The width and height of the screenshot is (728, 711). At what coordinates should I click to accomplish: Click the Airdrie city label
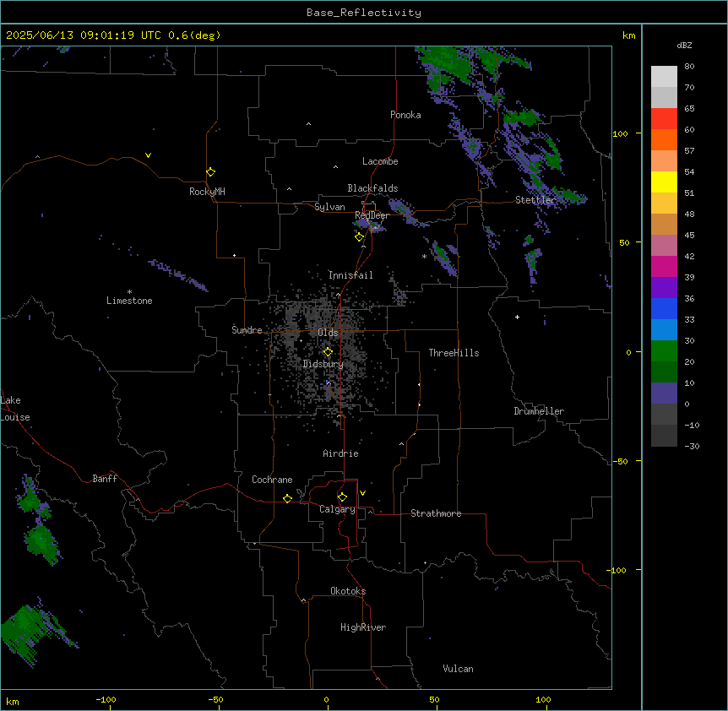click(340, 453)
